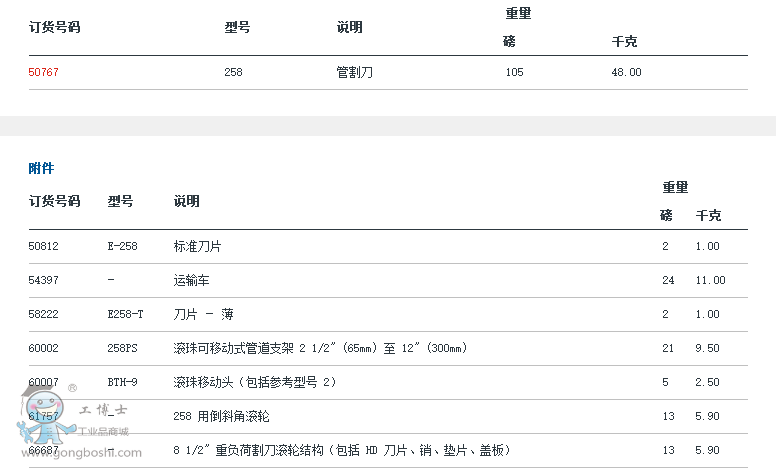Screen dimensions: 776x472
Task: Click the 型号 header in the top table
Action: point(237,27)
